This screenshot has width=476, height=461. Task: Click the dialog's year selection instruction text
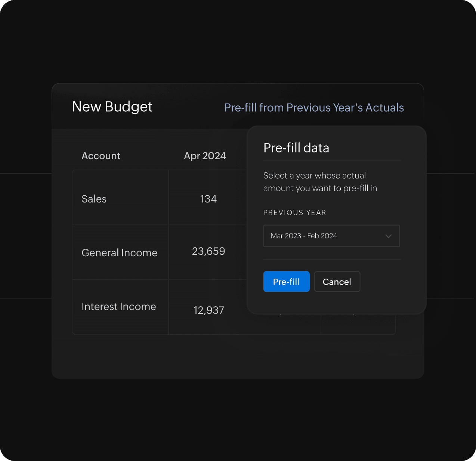[320, 182]
